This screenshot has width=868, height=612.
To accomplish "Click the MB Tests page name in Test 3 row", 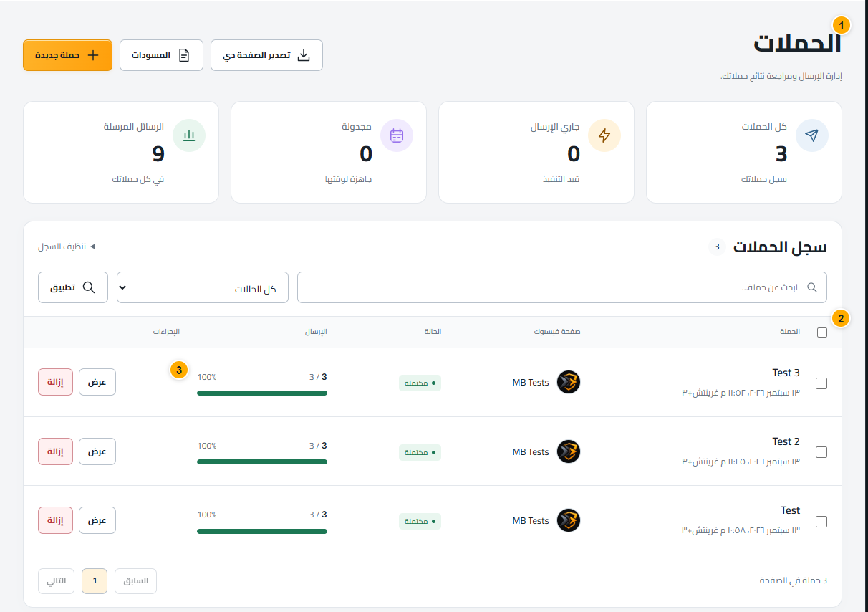I will click(531, 383).
